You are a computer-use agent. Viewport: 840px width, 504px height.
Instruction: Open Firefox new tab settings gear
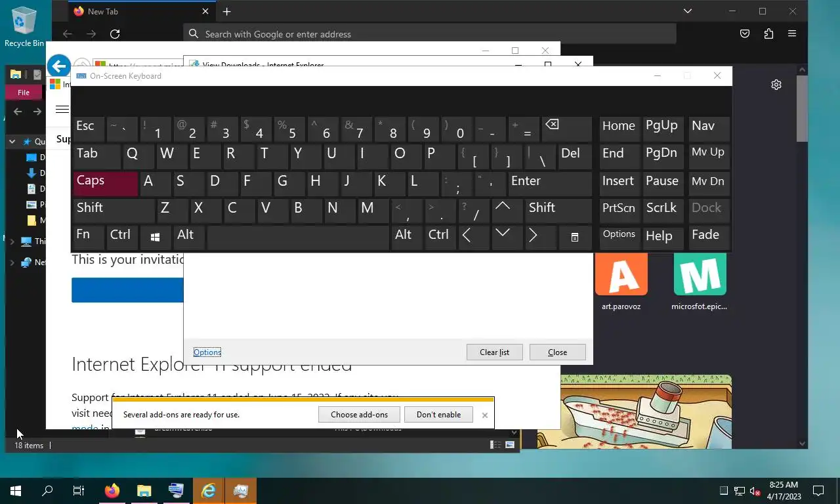click(776, 85)
